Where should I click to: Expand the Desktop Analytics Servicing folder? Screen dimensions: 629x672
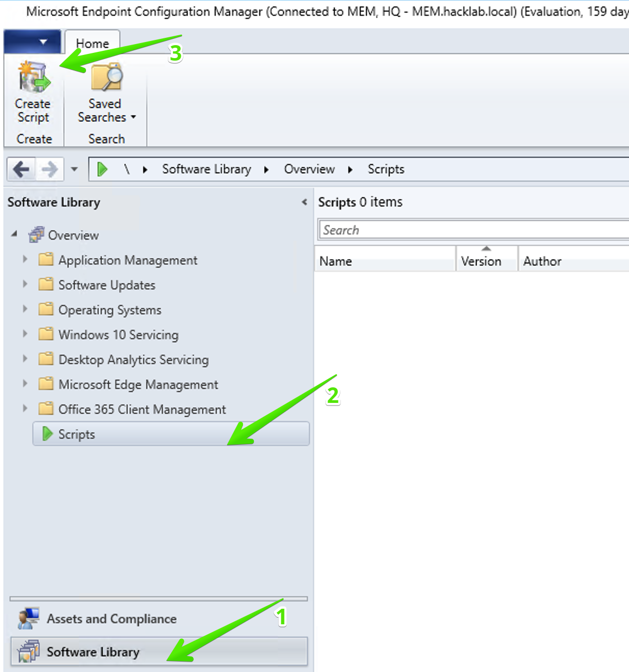pyautogui.click(x=25, y=358)
